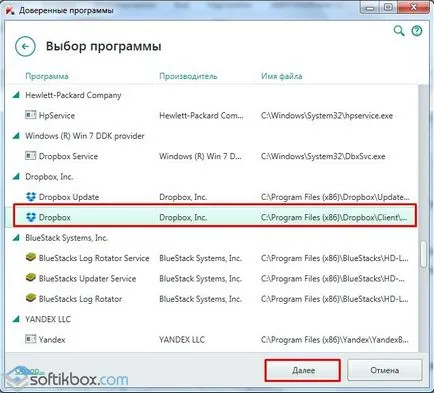
Task: Select the BlueStacks Log Rotator Service entry
Action: tap(94, 258)
